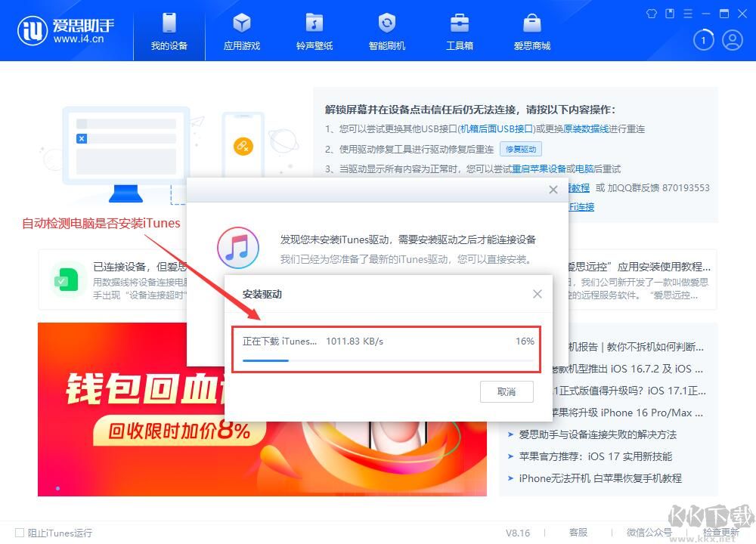The width and height of the screenshot is (756, 544).
Task: Switch to 应用游戏 tab
Action: (242, 31)
